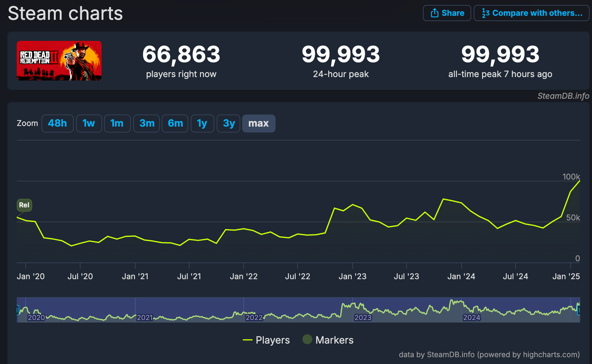Click the all-time peak 7 hours ago label

[500, 74]
